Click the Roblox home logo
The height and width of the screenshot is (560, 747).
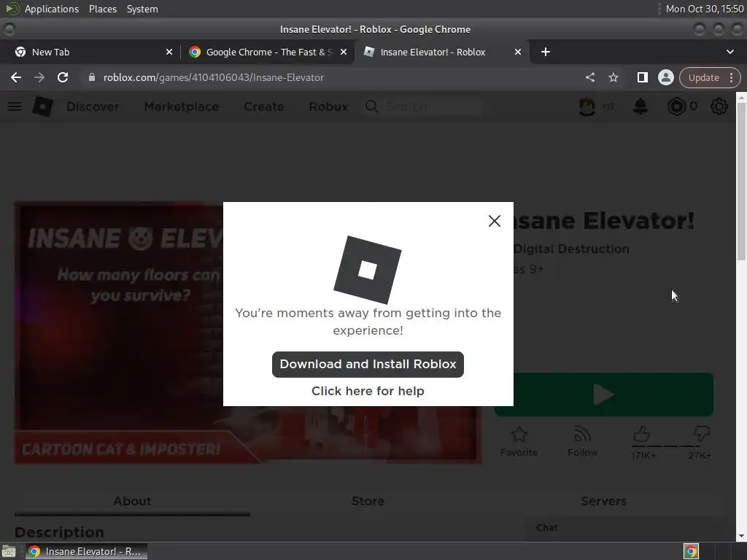pos(42,106)
